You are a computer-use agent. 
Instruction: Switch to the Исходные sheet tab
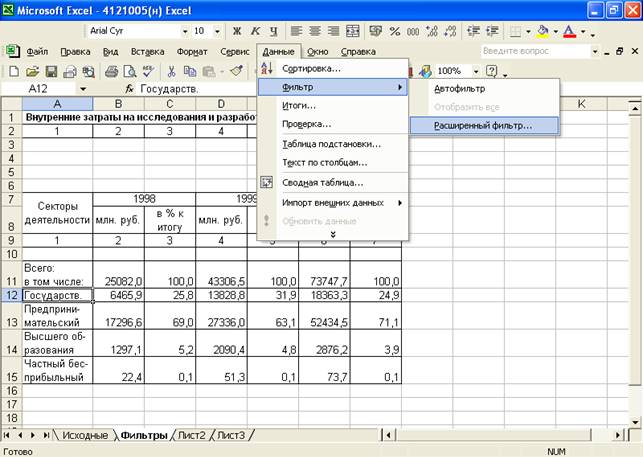[84, 435]
